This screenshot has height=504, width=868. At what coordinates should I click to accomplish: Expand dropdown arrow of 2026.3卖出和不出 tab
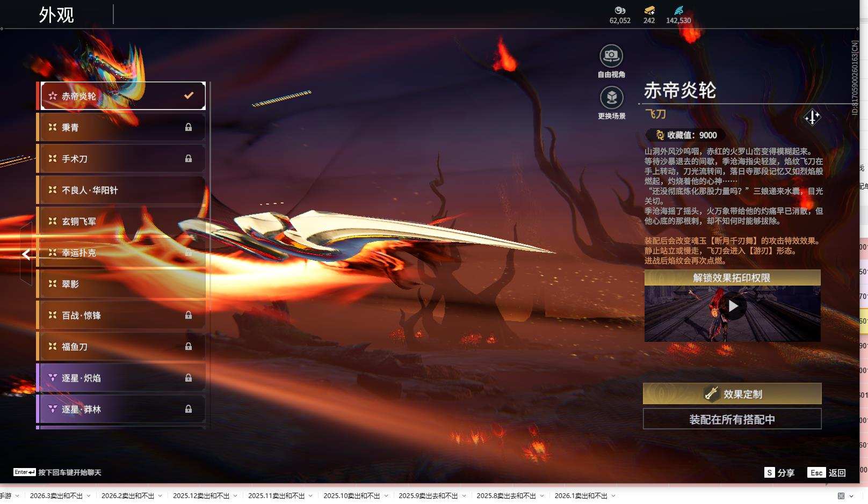(x=89, y=496)
